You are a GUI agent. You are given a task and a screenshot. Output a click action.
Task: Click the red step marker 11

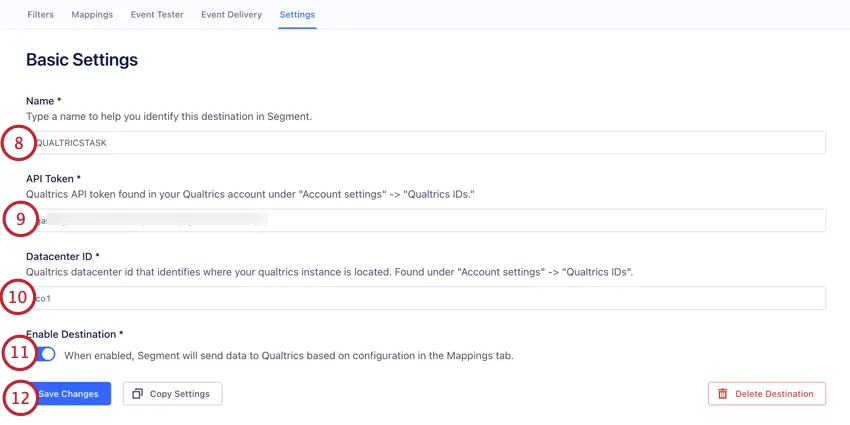click(19, 353)
